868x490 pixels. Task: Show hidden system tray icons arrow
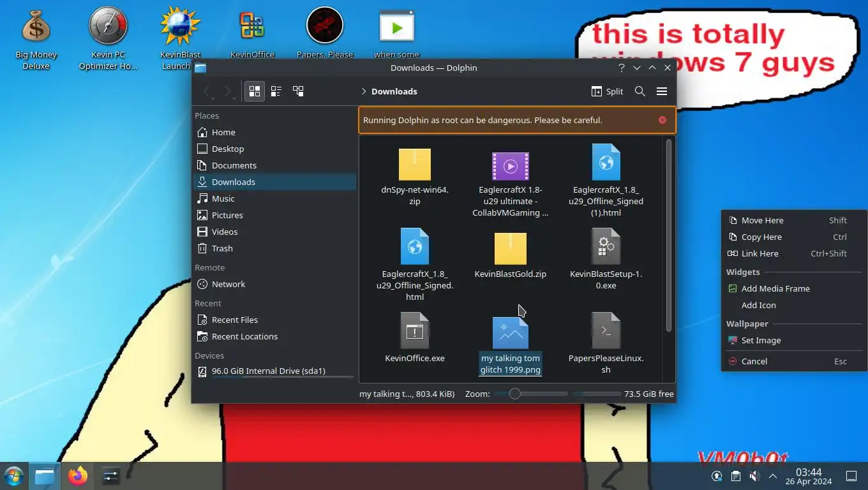click(x=773, y=476)
